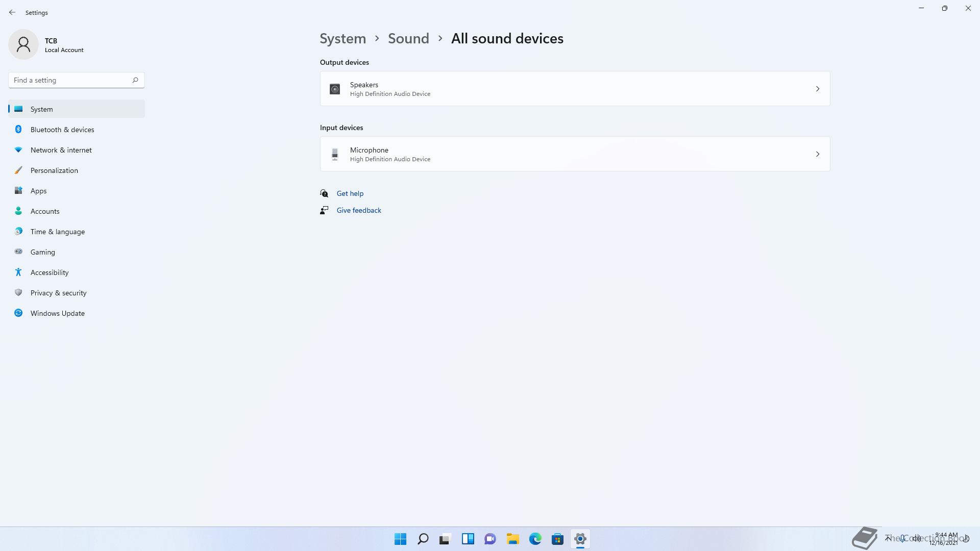This screenshot has height=551, width=980.
Task: Open Task View on the taskbar
Action: [x=446, y=539]
